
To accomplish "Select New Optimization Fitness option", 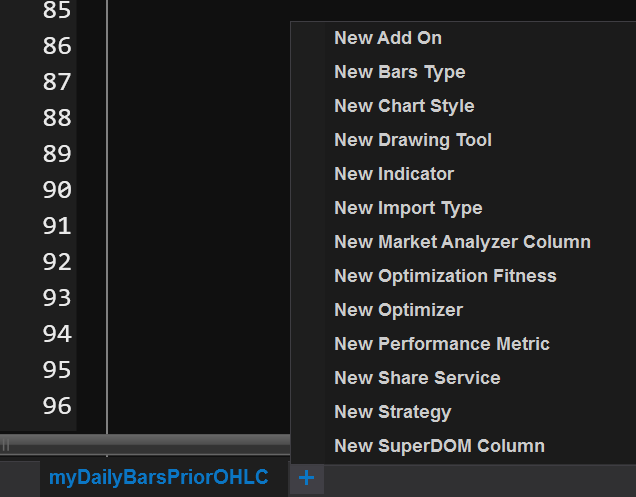I will click(x=445, y=276).
